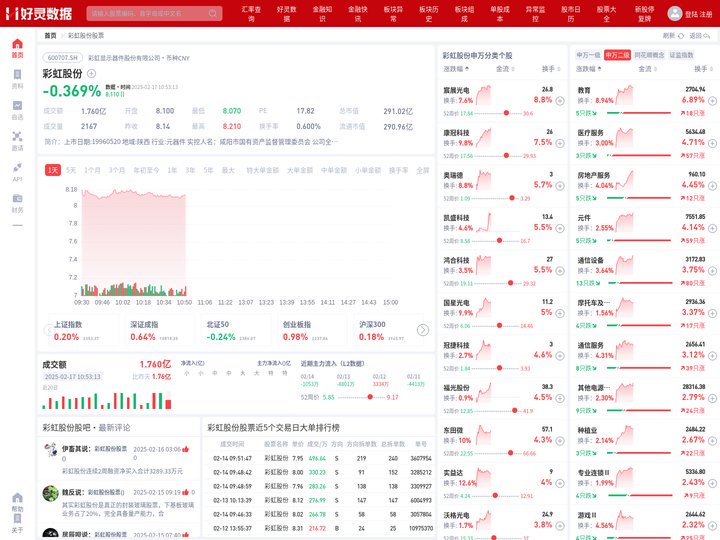Open the 资料 sidebar icon

coord(17,75)
